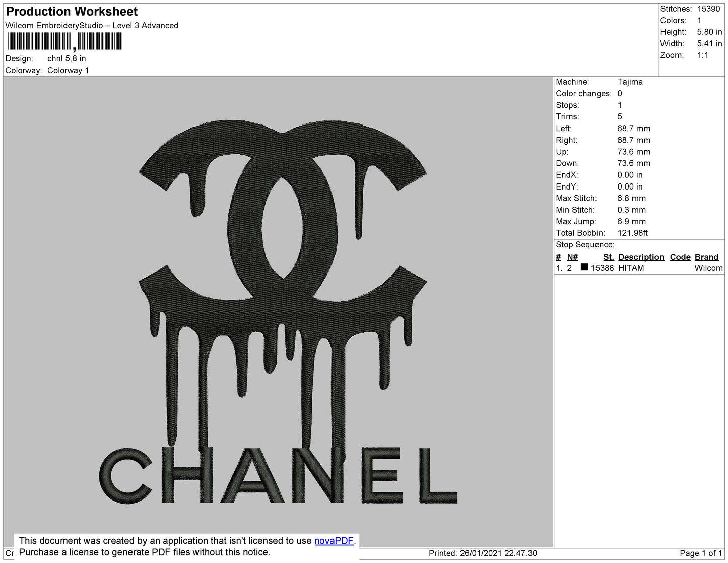This screenshot has height=563, width=728.
Task: Select the Max Stitch value 6.8 mm
Action: pyautogui.click(x=631, y=198)
